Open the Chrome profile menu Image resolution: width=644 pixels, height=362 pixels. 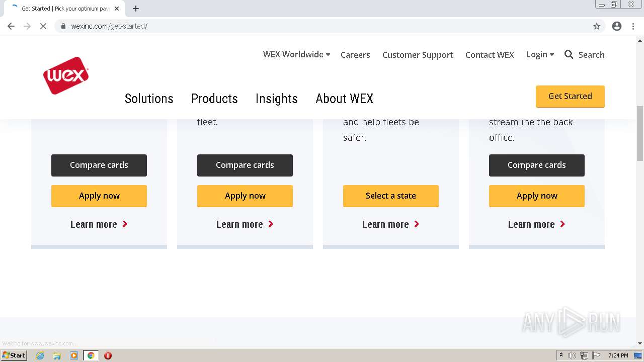tap(617, 26)
